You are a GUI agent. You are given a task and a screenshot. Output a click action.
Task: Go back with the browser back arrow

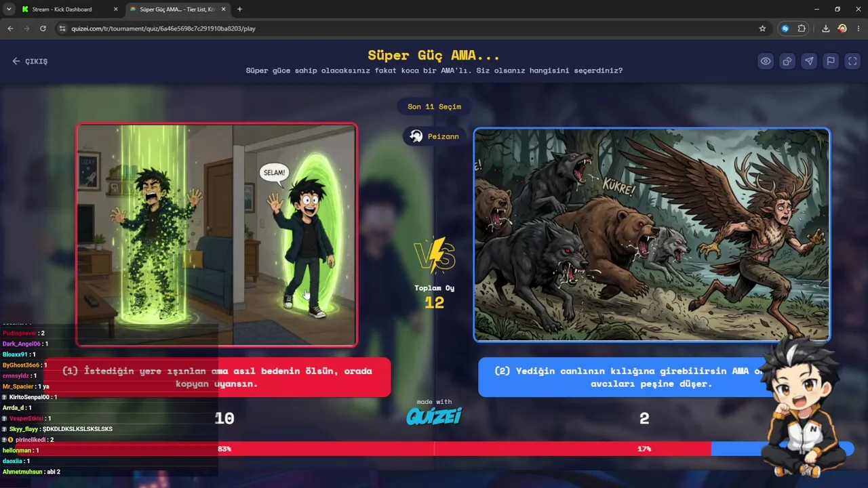click(10, 28)
